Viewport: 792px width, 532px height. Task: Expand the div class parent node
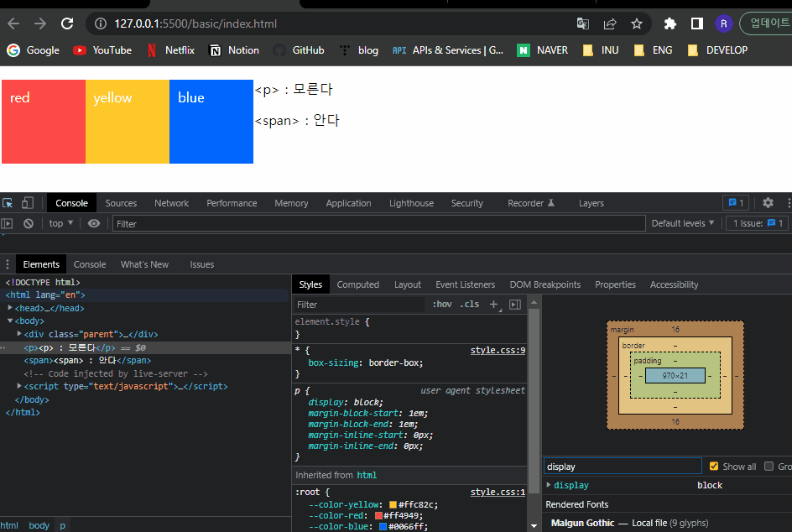[x=19, y=334]
